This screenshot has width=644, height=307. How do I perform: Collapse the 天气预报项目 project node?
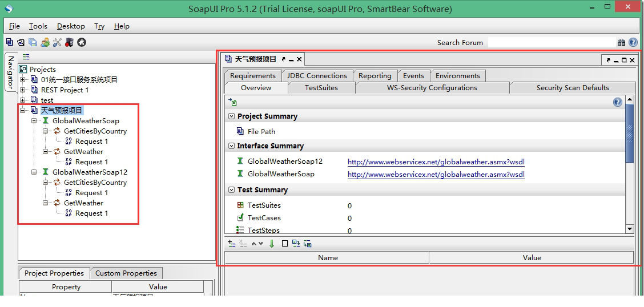(23, 110)
